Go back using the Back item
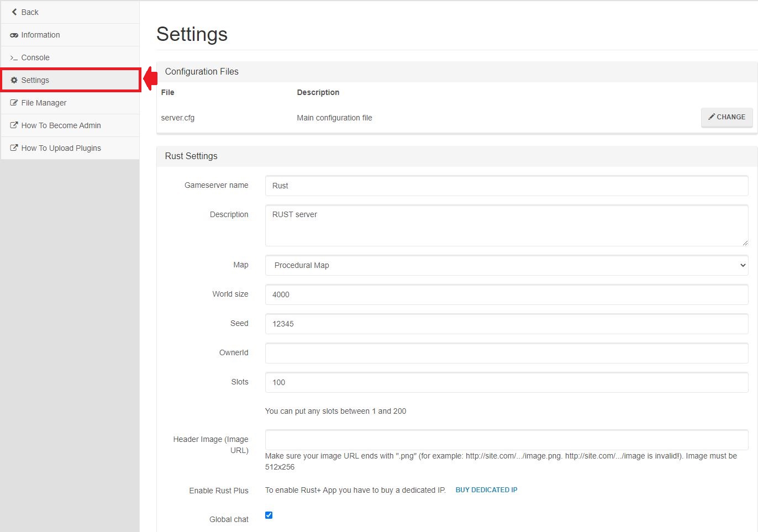This screenshot has height=532, width=758. pos(70,12)
